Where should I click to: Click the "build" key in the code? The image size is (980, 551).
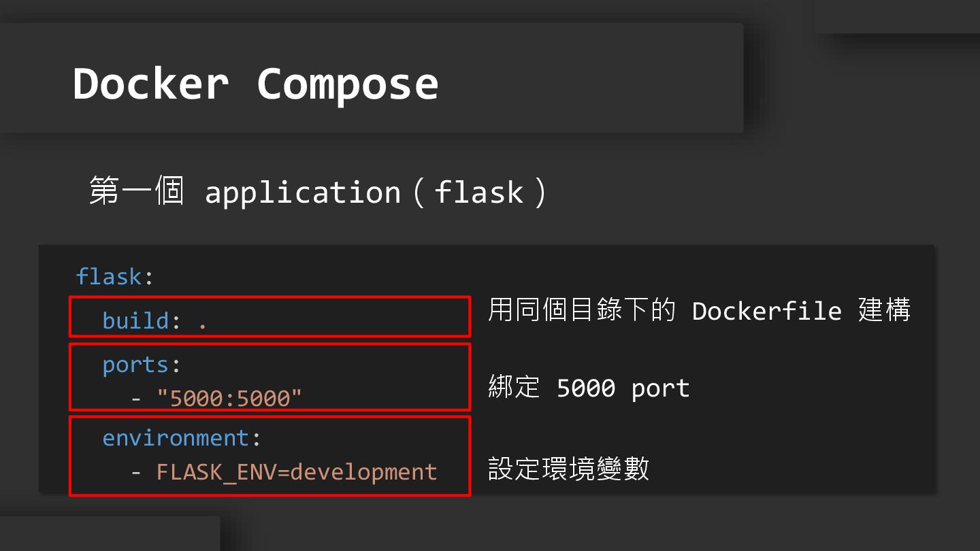pyautogui.click(x=135, y=320)
